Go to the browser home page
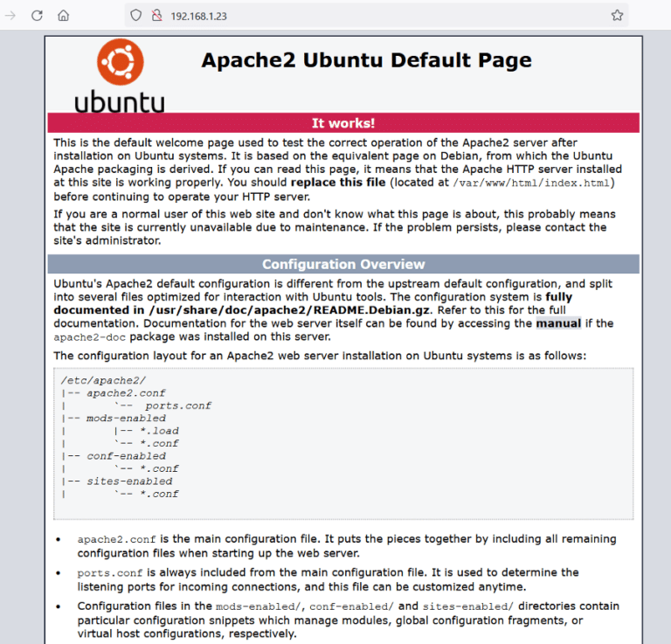Image resolution: width=671 pixels, height=644 pixels. point(63,16)
